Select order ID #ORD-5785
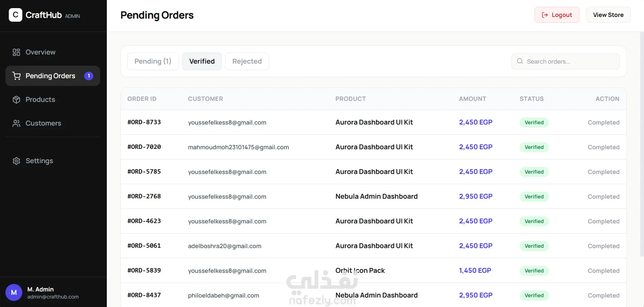Image resolution: width=644 pixels, height=307 pixels. point(144,172)
